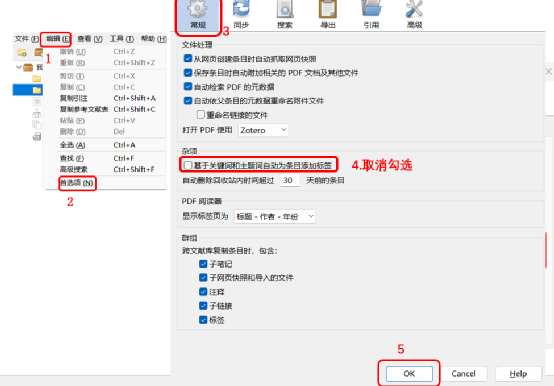Uncheck the 子笔记 checkbox
Image resolution: width=554 pixels, height=386 pixels.
[x=203, y=264]
